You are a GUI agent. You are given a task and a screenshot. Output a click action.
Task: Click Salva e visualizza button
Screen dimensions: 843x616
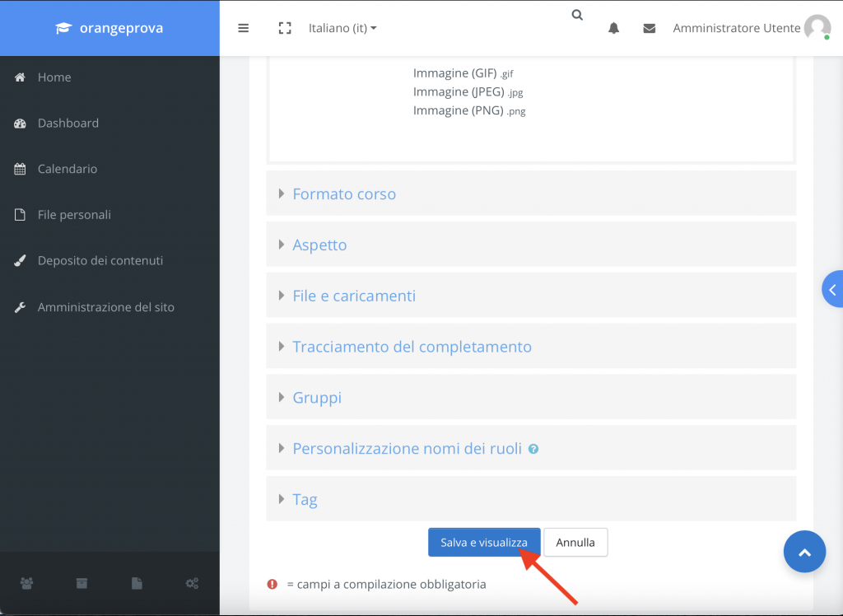pyautogui.click(x=484, y=543)
